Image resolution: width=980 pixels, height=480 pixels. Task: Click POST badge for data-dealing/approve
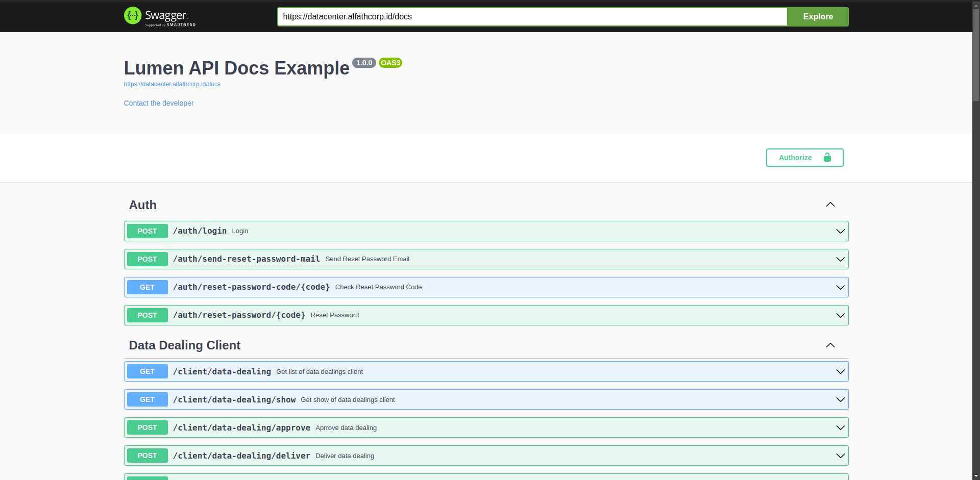(147, 427)
